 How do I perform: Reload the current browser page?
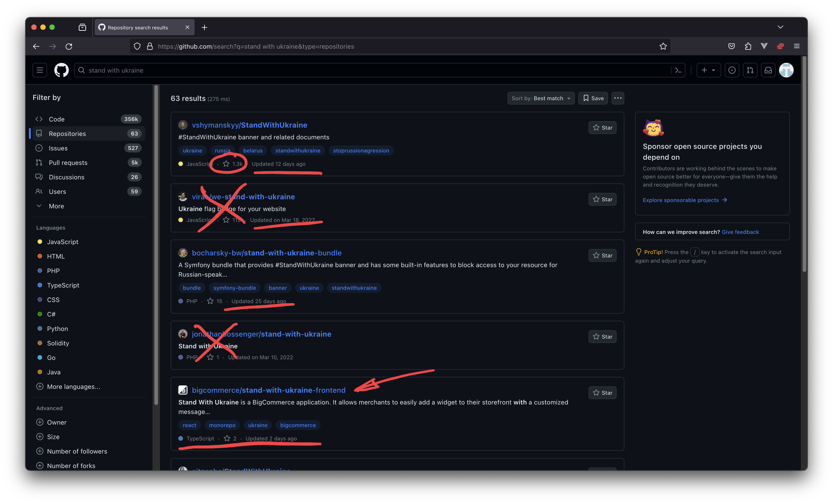tap(69, 46)
